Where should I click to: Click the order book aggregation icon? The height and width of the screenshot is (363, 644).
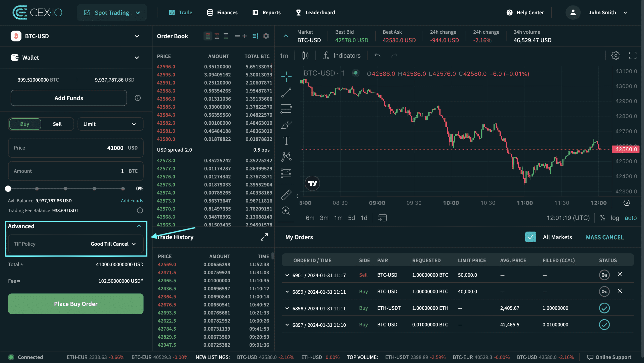(255, 36)
